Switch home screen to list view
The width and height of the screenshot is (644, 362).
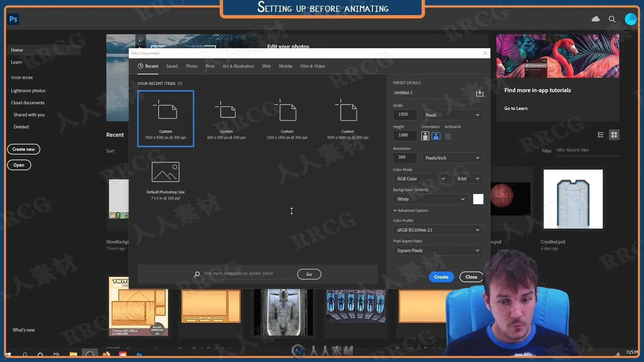[x=601, y=135]
